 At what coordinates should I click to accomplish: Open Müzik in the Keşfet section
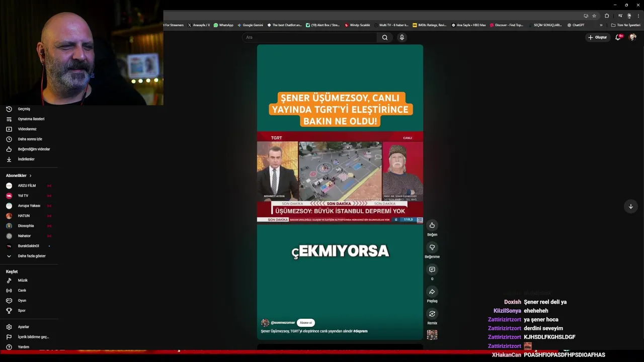pyautogui.click(x=23, y=281)
